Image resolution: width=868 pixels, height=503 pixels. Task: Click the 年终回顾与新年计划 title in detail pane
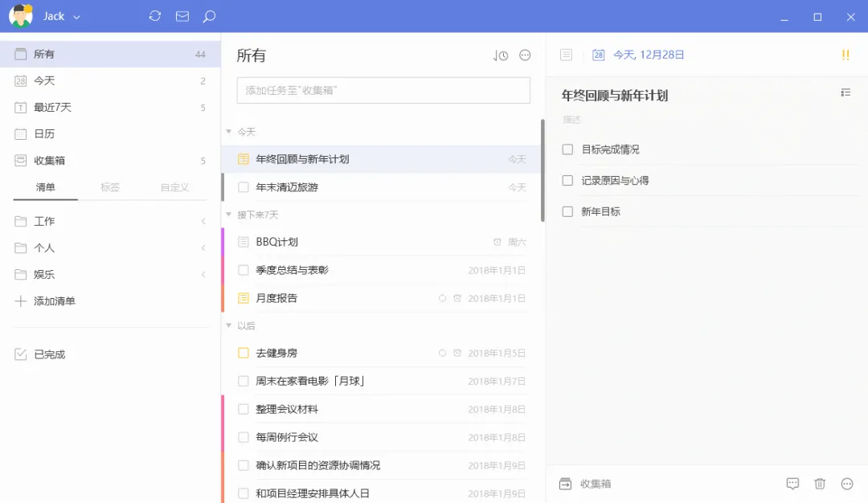pyautogui.click(x=615, y=96)
